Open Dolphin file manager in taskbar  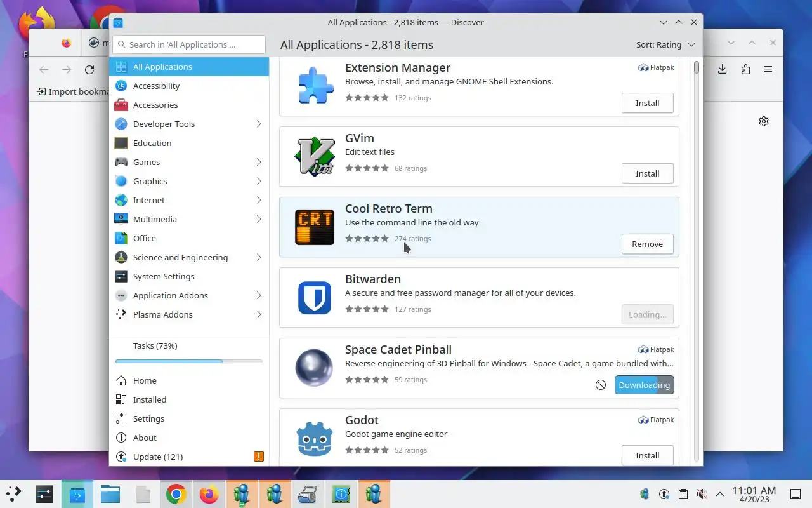point(110,494)
